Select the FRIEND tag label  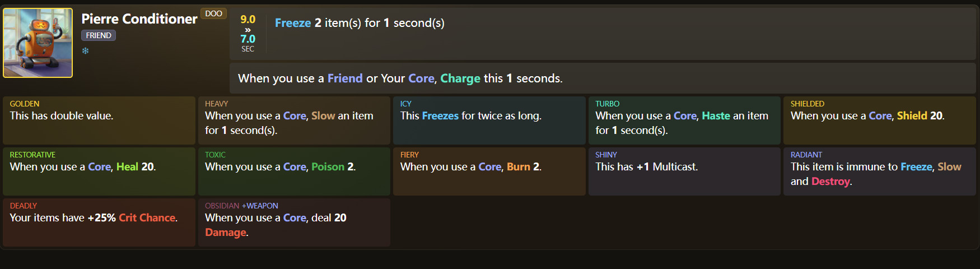click(99, 35)
